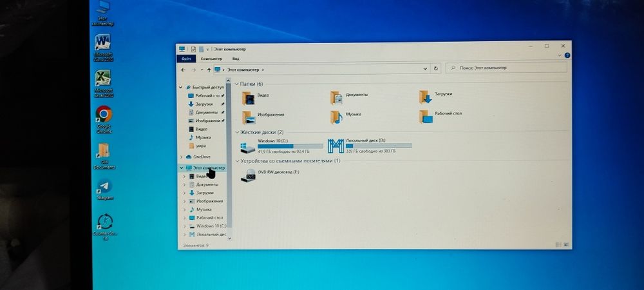Click Этот компьютер breadcrumb in address bar
Viewport: 644px width, 290px height.
[x=243, y=70]
